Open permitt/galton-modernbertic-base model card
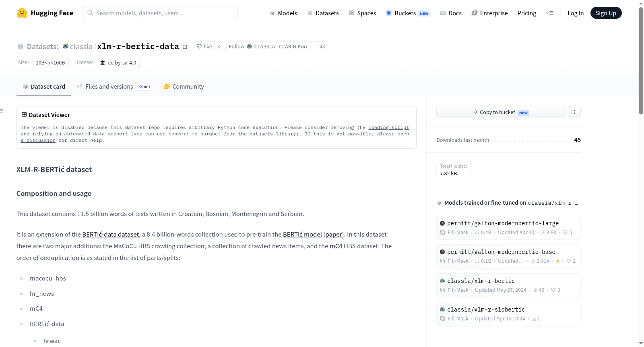Viewport: 644px width, 347px height. (x=508, y=256)
